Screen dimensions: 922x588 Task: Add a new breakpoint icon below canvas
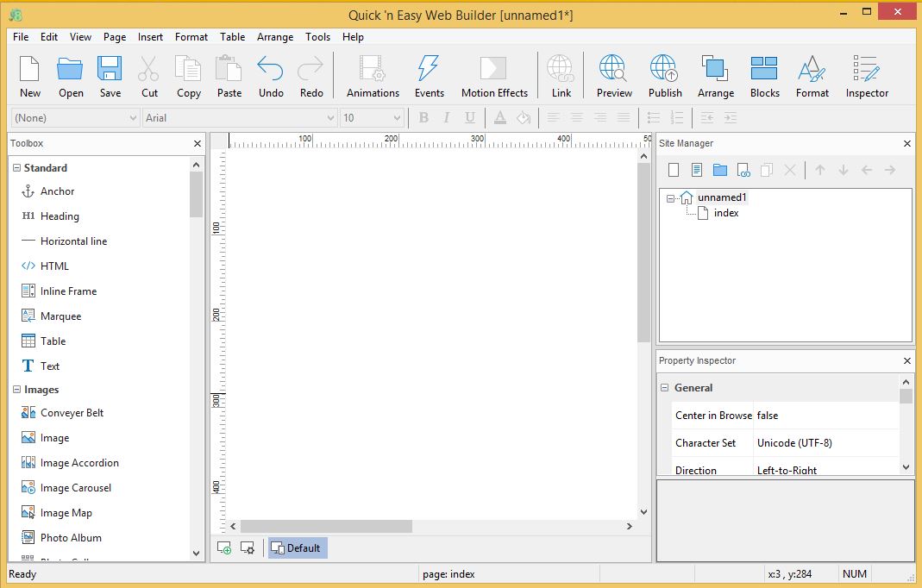click(x=224, y=548)
